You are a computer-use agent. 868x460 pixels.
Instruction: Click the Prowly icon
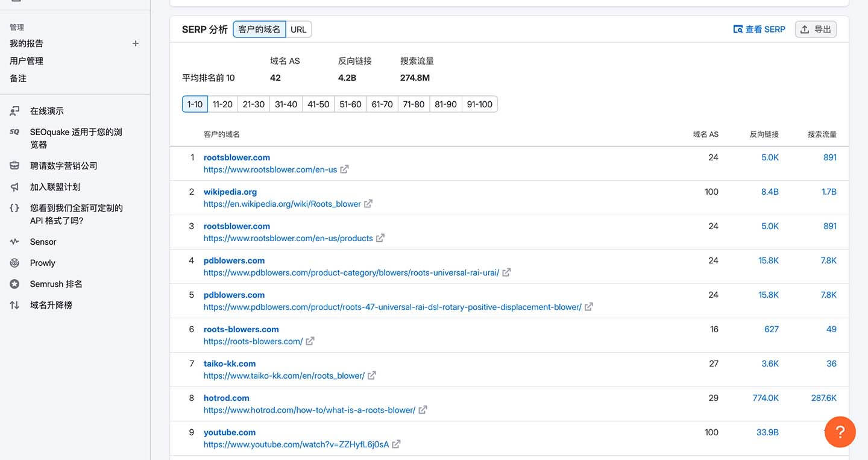pyautogui.click(x=14, y=263)
